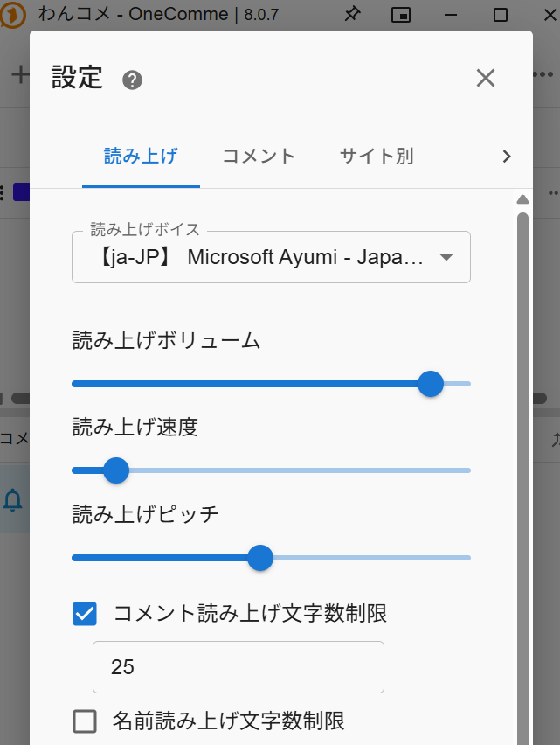Switch to the サイト別 tab

point(377,157)
